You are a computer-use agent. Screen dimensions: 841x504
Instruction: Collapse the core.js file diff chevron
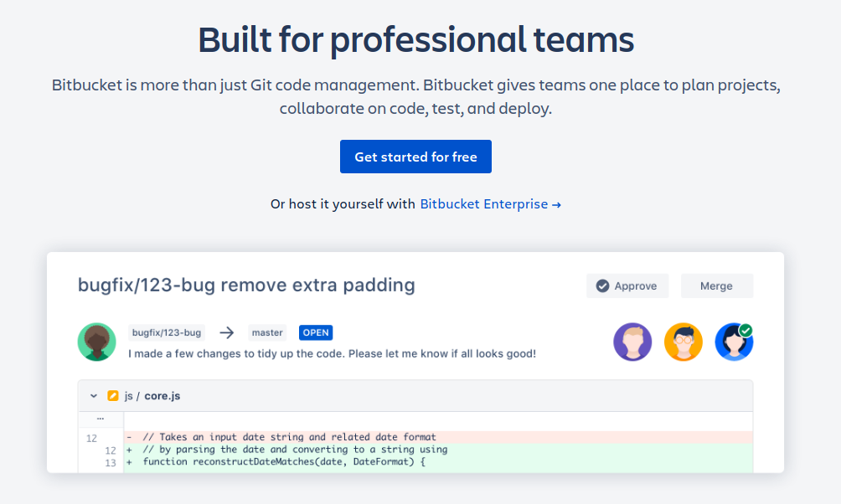94,396
